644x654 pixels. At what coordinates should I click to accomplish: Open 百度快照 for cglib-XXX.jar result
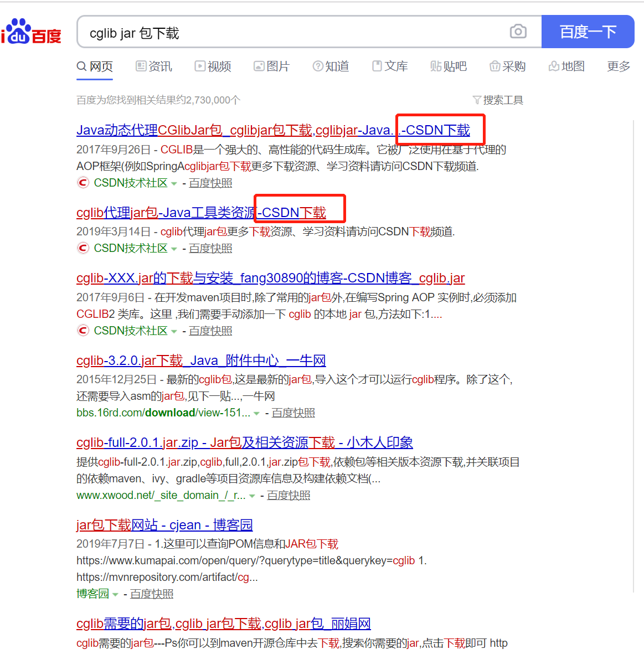[x=210, y=331]
